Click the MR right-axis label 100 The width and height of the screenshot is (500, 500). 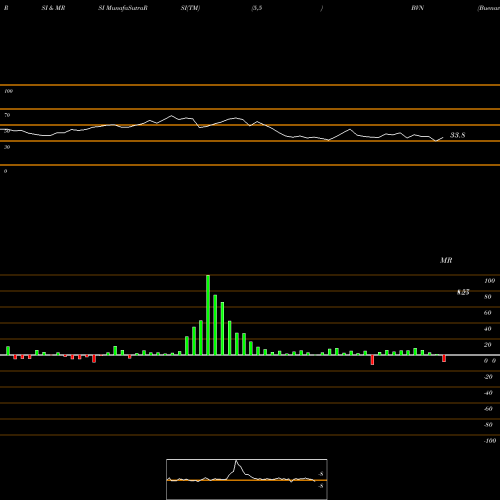(489, 281)
